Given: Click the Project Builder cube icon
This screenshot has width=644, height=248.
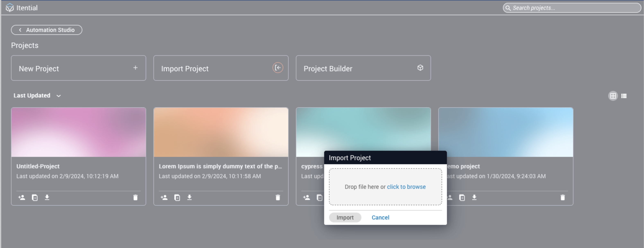Looking at the screenshot, I should click(x=420, y=68).
